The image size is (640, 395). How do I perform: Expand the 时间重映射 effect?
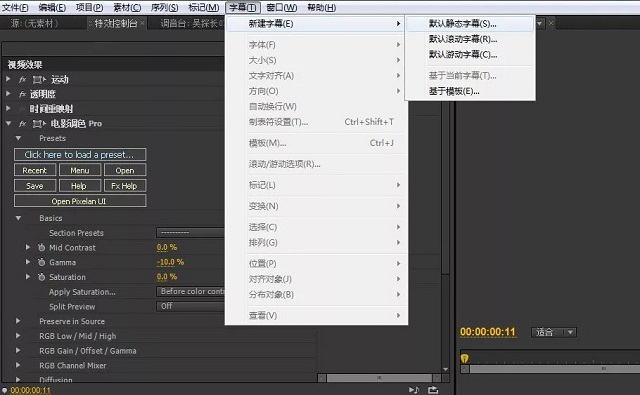pyautogui.click(x=8, y=108)
